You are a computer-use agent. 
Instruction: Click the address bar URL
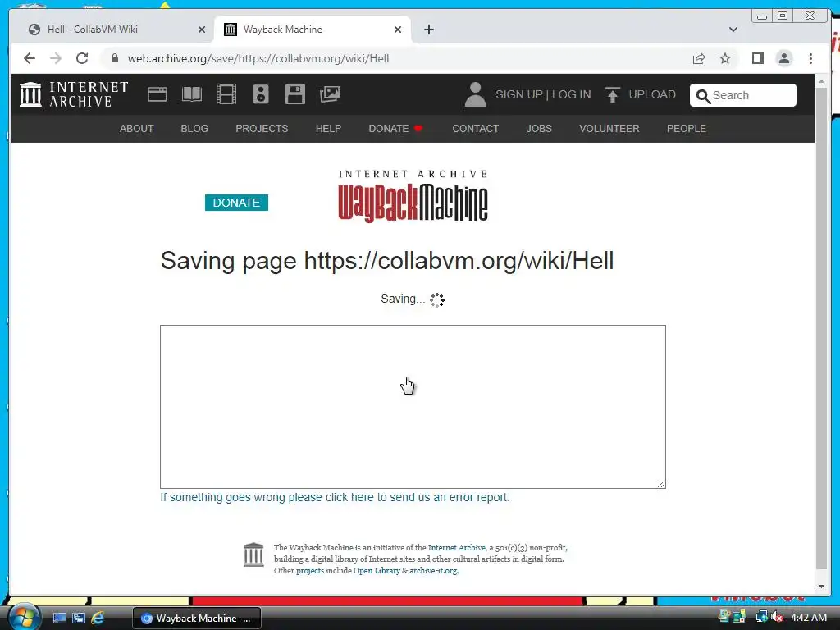(258, 58)
